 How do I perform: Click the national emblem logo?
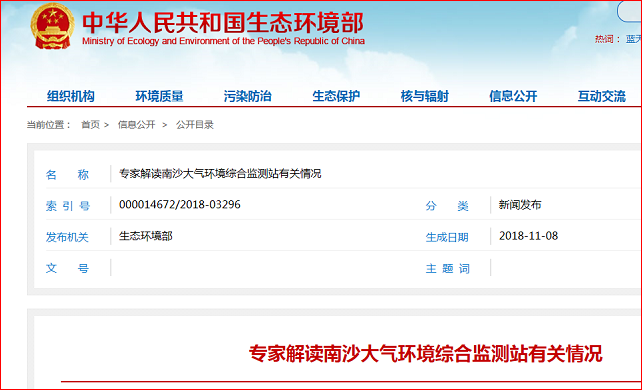pos(52,27)
